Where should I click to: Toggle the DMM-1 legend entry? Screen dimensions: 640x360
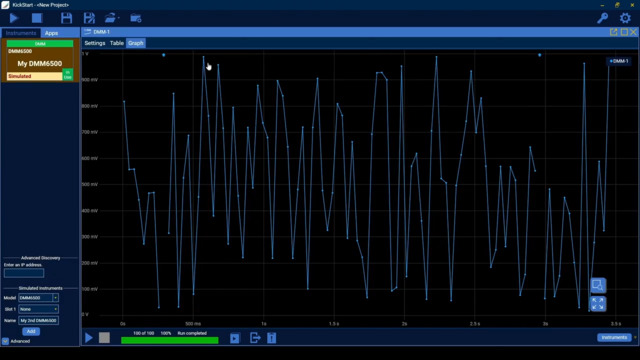619,61
